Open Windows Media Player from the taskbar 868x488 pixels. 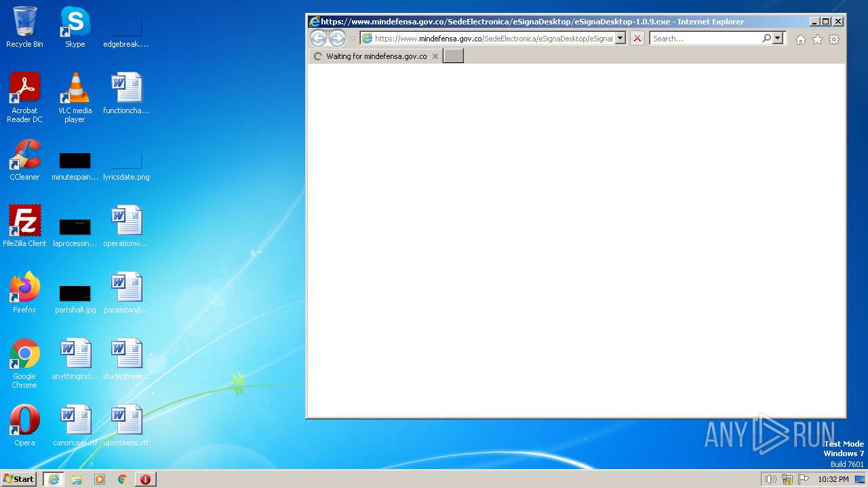click(x=100, y=479)
